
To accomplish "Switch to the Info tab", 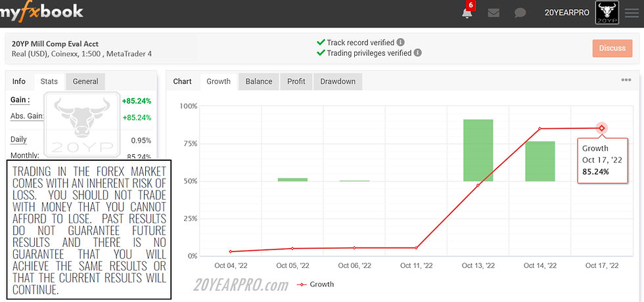I will 19,81.
